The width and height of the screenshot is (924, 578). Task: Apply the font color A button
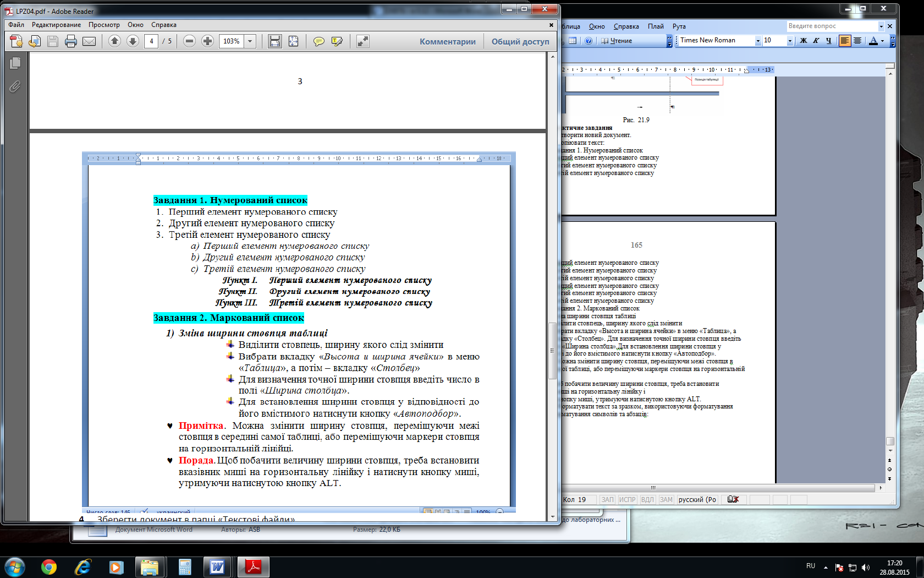[873, 41]
